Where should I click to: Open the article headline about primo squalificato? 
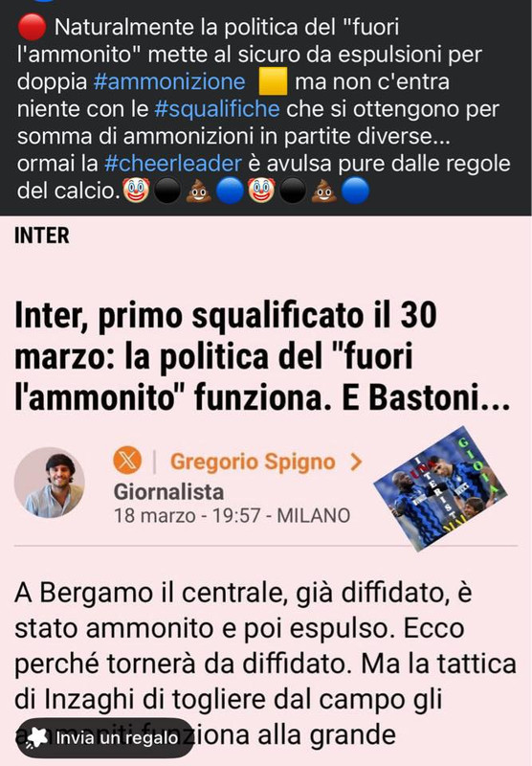click(262, 357)
